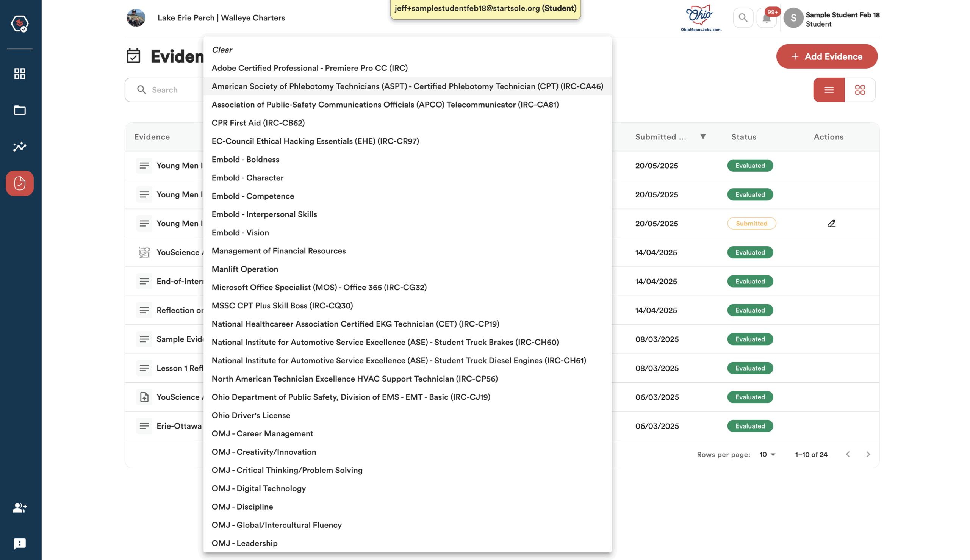Open the SOLE home logo icon
Screen dimensions: 970x560
20,23
